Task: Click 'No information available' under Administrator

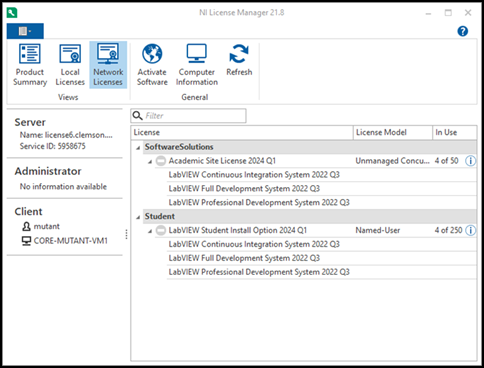Action: (63, 186)
